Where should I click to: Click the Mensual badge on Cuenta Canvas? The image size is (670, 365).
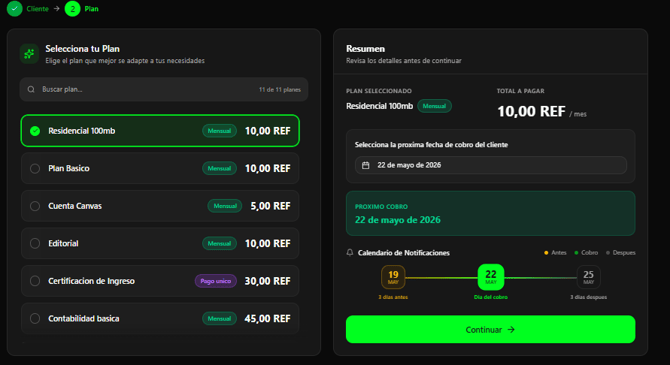[x=225, y=206]
